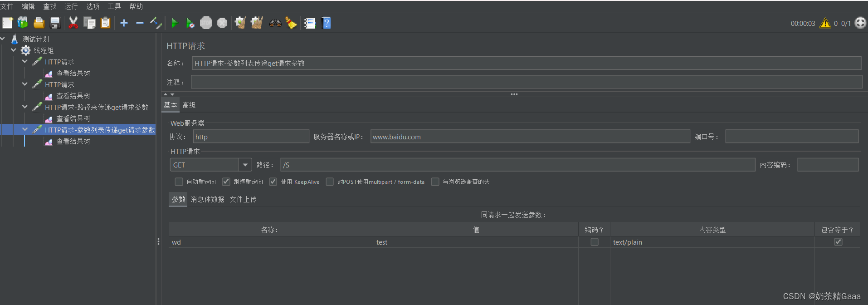
Task: Click the 注释 comment field
Action: point(526,82)
